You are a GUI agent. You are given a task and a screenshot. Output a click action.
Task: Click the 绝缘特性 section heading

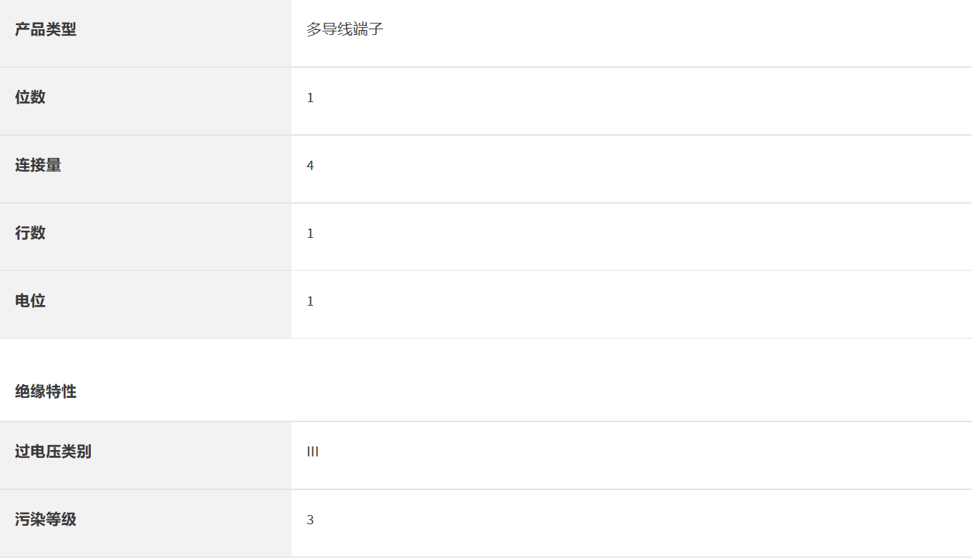46,391
